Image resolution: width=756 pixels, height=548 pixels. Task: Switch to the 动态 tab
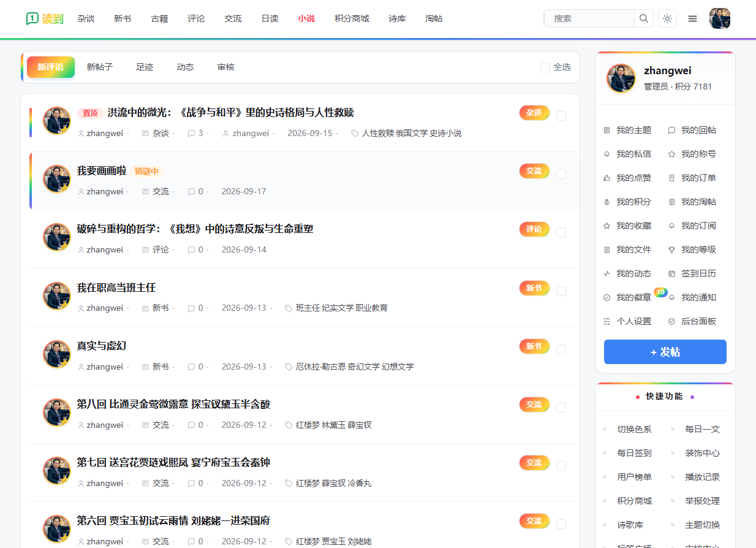coord(185,67)
